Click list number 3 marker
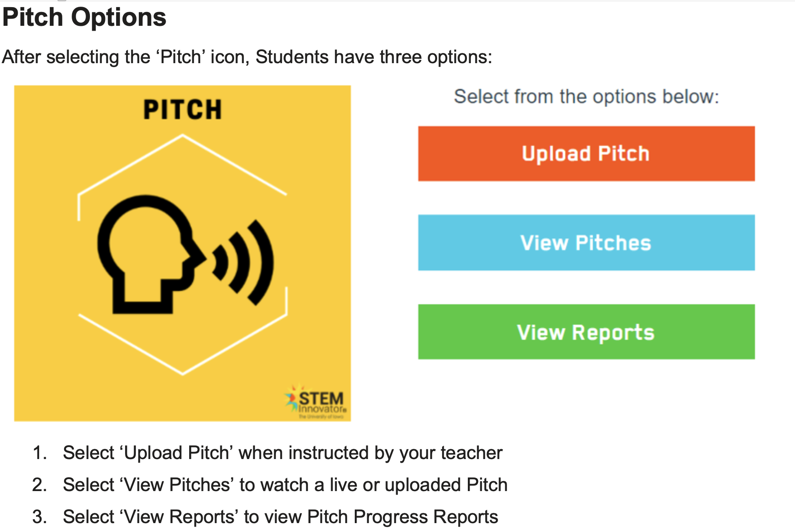 point(40,517)
